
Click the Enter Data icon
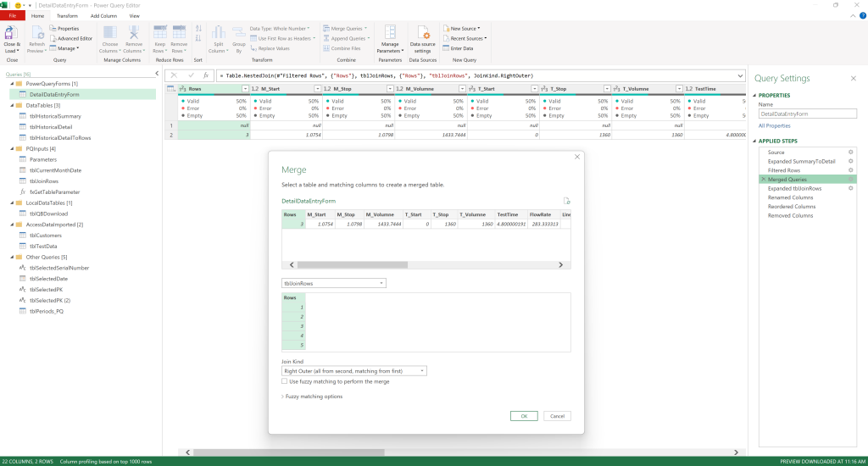tap(446, 48)
